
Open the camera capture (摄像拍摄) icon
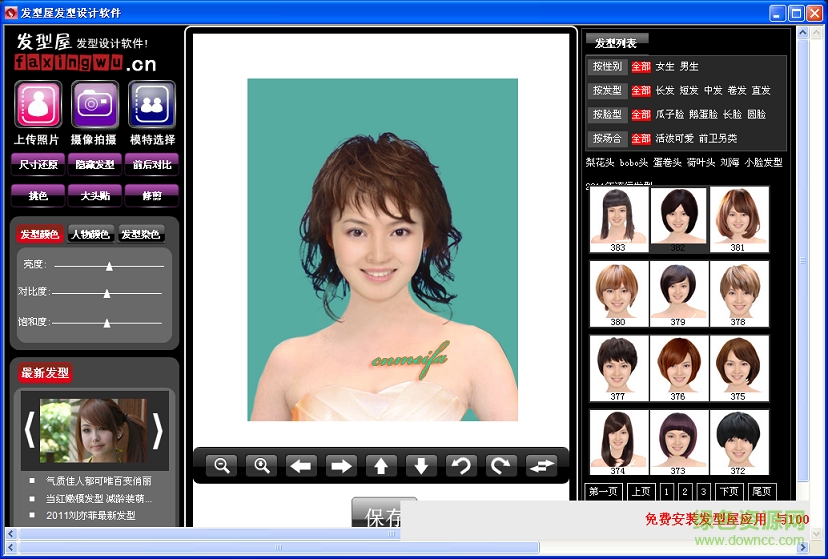95,105
